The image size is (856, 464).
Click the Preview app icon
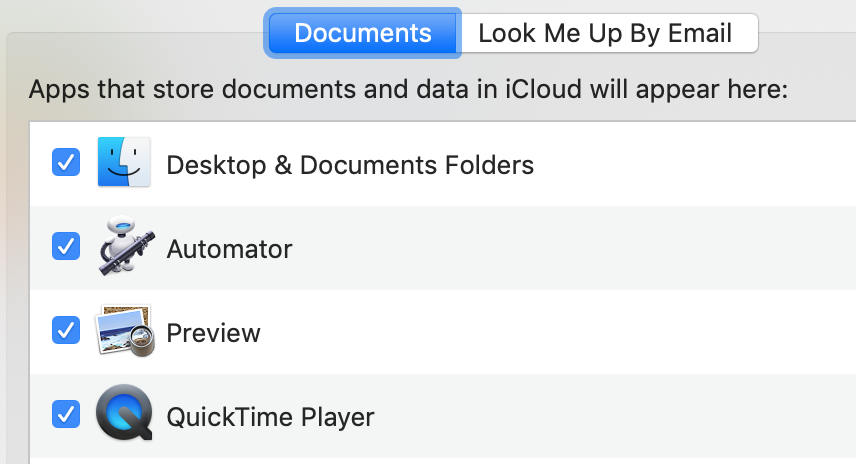126,331
